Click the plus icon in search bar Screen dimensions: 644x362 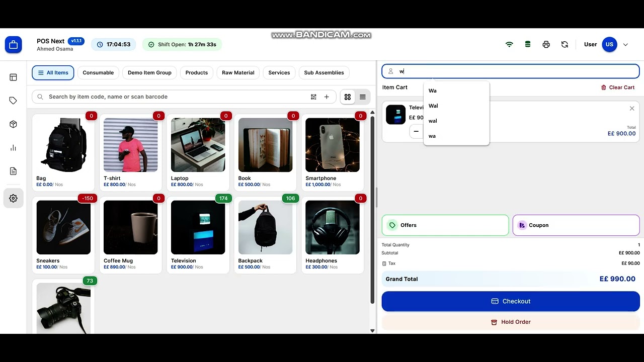tap(327, 97)
